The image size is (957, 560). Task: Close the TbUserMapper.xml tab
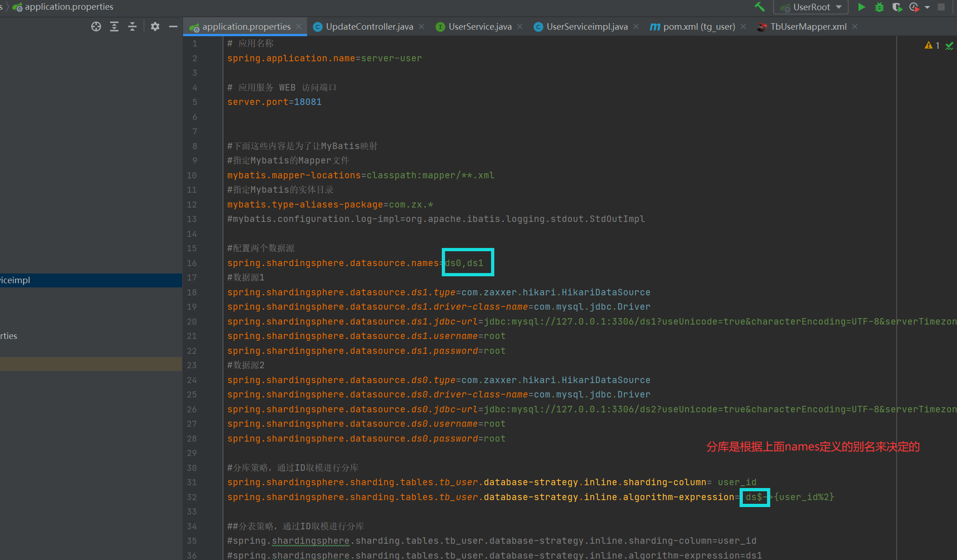coord(855,26)
